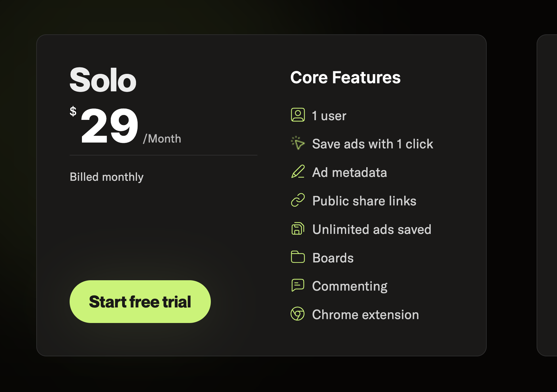557x392 pixels.
Task: Start the free trial
Action: (140, 302)
